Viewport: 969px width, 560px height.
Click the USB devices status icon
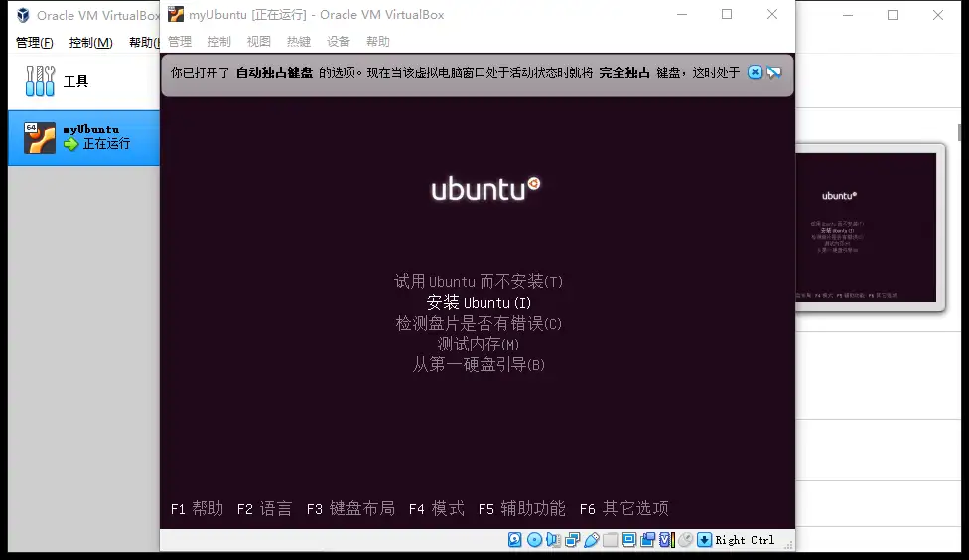point(592,540)
